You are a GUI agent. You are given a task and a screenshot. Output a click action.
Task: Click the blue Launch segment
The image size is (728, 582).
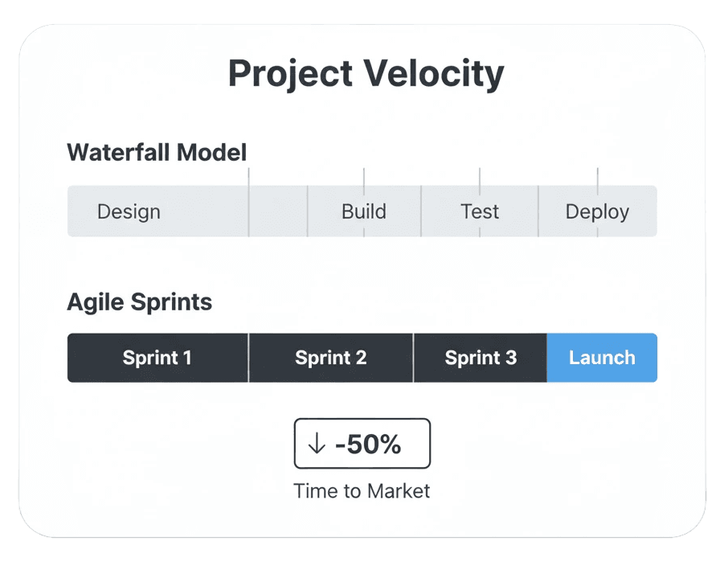(x=602, y=358)
